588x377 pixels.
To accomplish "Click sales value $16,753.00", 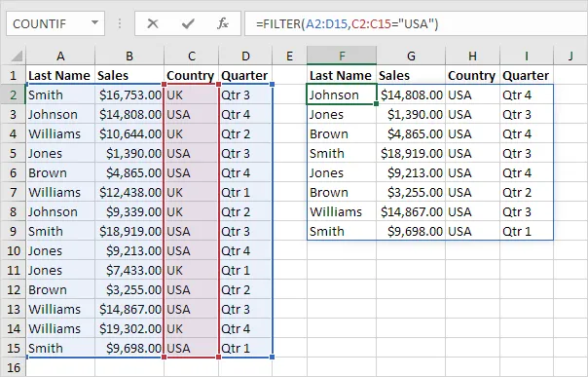I will pyautogui.click(x=129, y=94).
